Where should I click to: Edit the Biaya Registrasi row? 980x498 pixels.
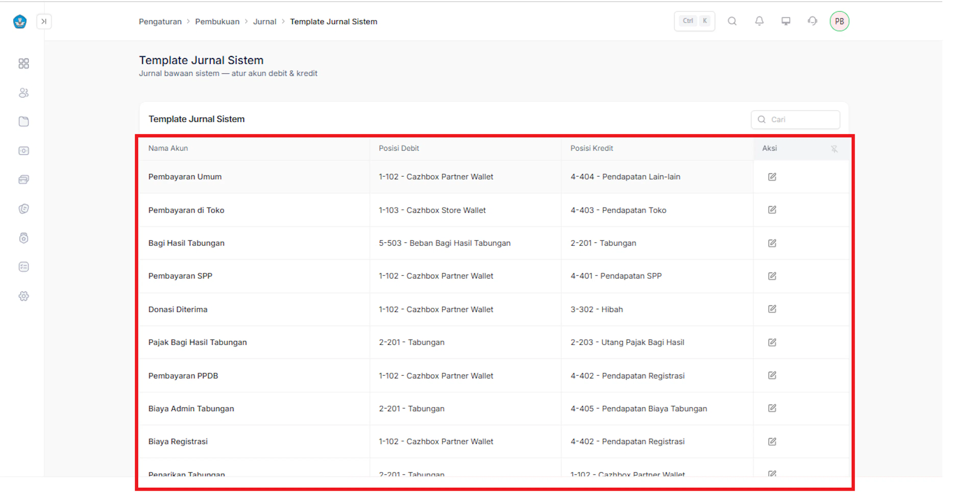point(772,442)
